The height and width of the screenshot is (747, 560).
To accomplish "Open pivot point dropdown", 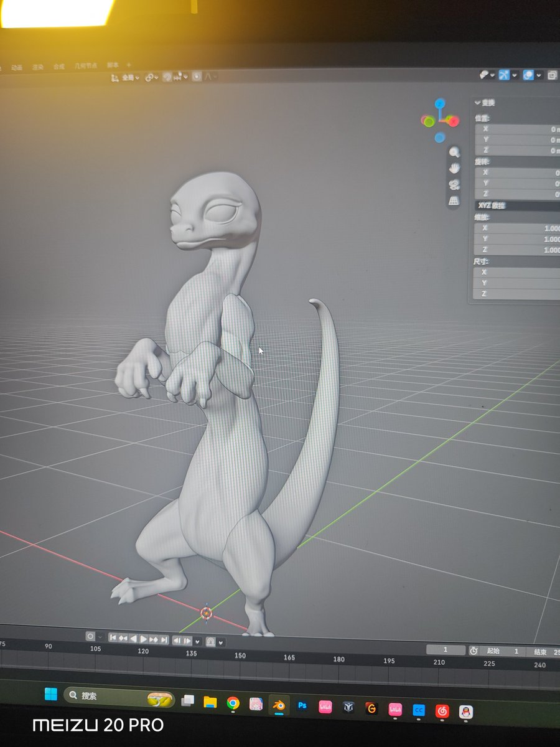I will coord(151,78).
